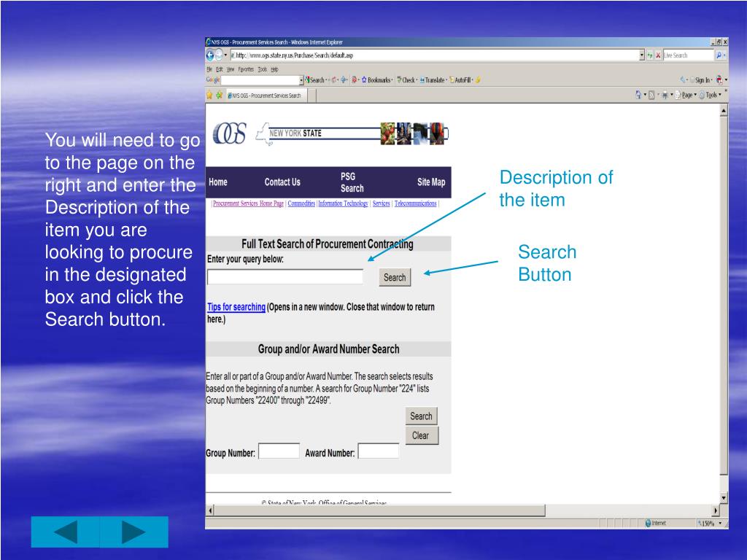This screenshot has height=560, width=747.
Task: Click the Live Search magnifier icon
Action: pos(719,55)
